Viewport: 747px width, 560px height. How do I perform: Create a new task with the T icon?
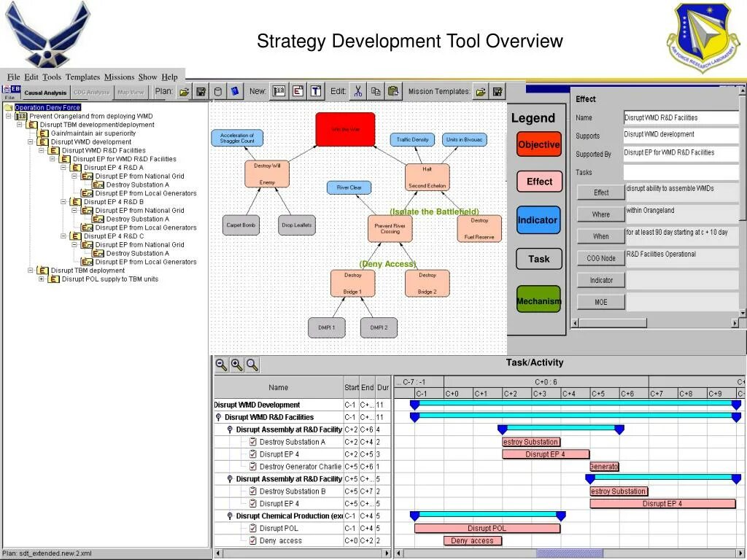pos(316,91)
